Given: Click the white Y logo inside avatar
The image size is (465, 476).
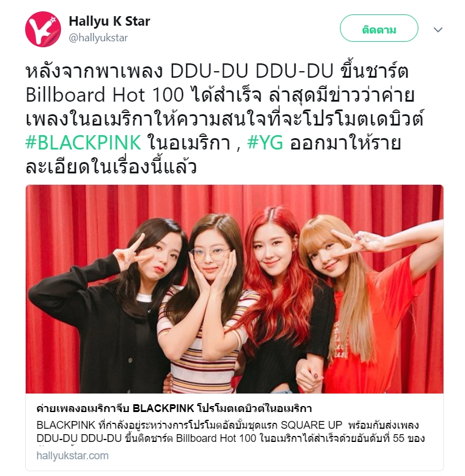Looking at the screenshot, I should (x=45, y=30).
